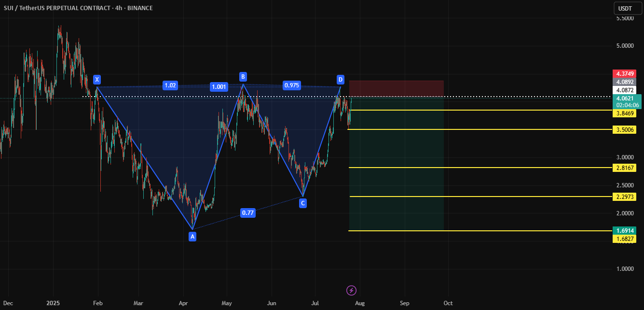Screen dimensions: 644x310
Task: Click the 0.975 ratio label
Action: click(x=291, y=85)
